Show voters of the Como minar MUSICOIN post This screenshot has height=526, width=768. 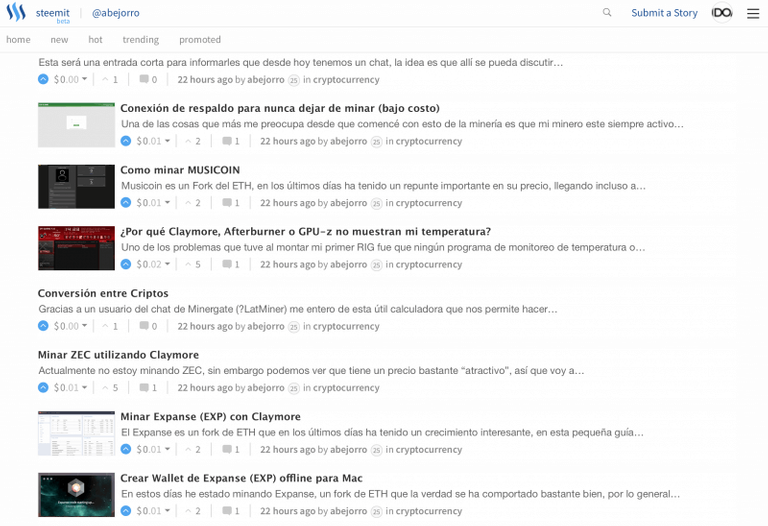tap(192, 203)
